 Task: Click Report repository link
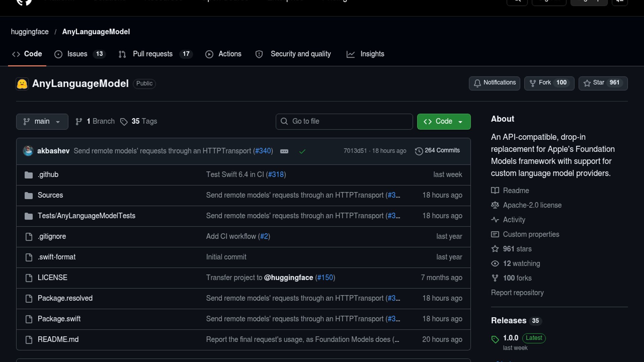pos(517,293)
